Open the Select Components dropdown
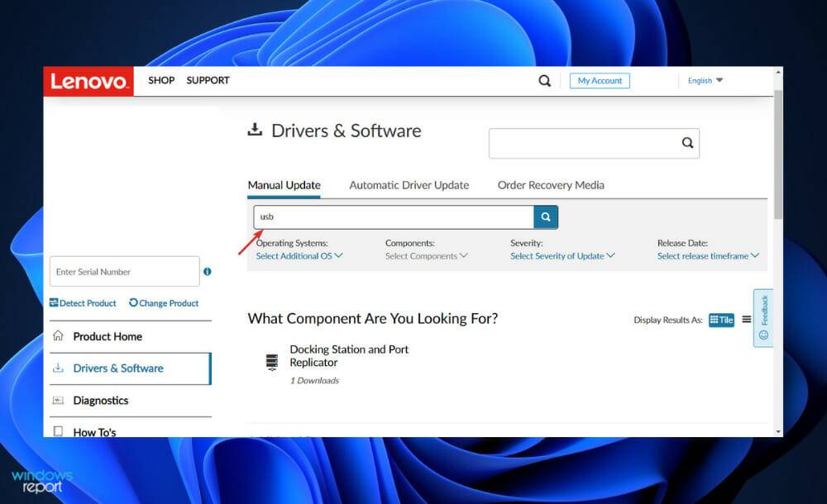The width and height of the screenshot is (827, 504). click(x=423, y=256)
